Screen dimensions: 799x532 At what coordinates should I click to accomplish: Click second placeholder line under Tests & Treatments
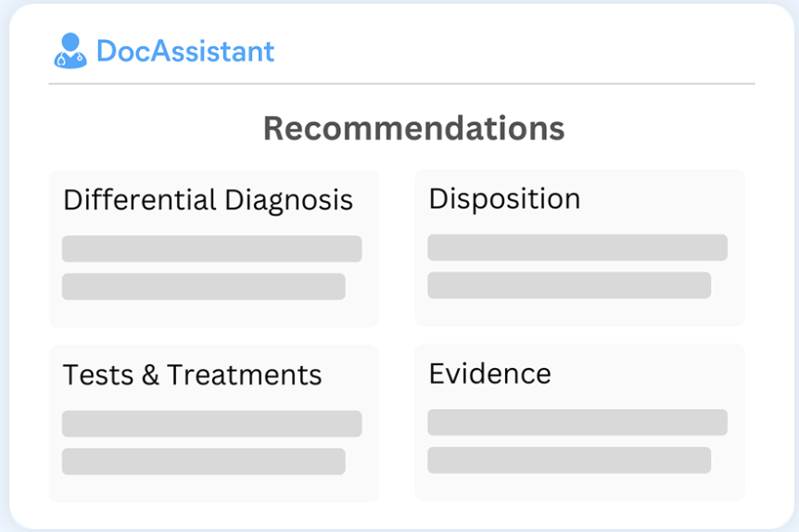(204, 462)
